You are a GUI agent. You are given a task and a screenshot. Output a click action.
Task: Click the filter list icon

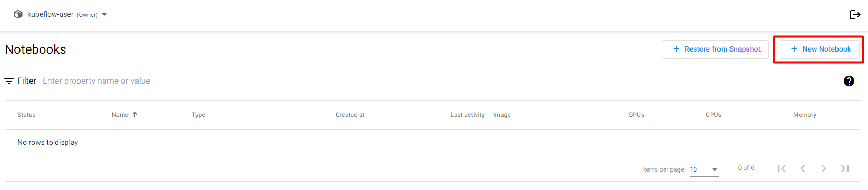click(x=9, y=81)
